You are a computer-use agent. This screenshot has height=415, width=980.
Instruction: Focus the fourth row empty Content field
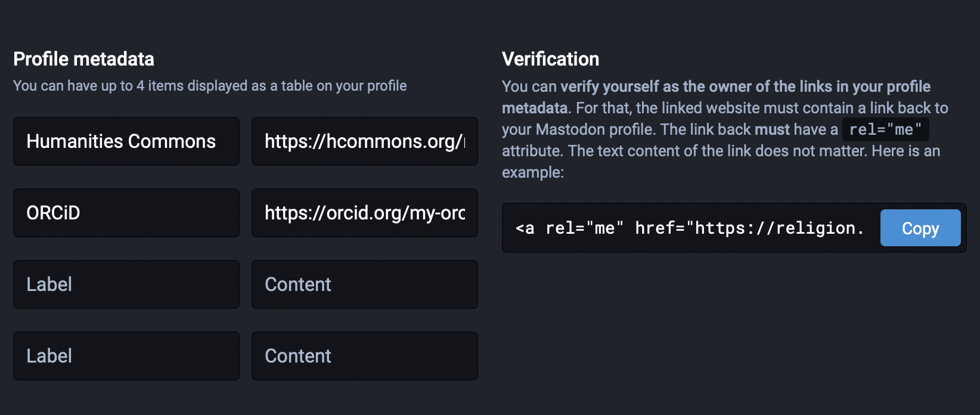coord(364,356)
